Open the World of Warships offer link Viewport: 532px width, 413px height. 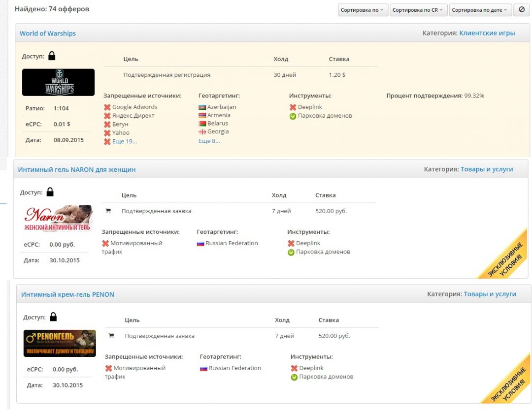tap(47, 33)
